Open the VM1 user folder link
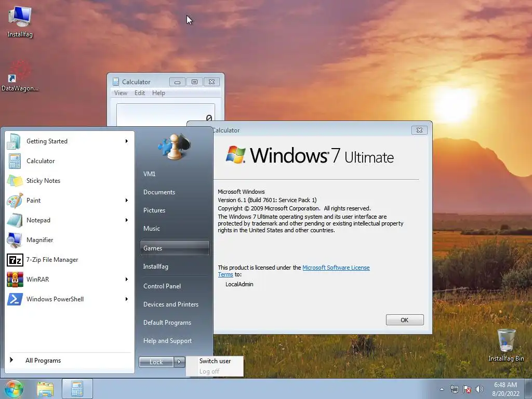 click(x=175, y=174)
